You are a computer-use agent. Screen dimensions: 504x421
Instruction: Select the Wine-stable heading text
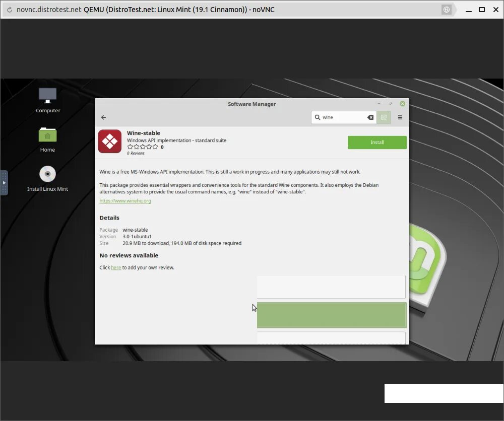tap(143, 133)
